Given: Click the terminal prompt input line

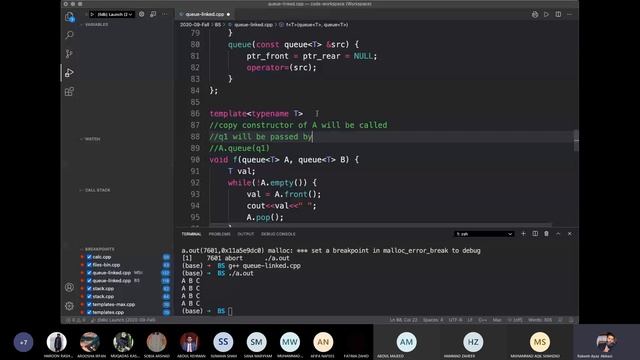Looking at the screenshot, I should [230, 311].
